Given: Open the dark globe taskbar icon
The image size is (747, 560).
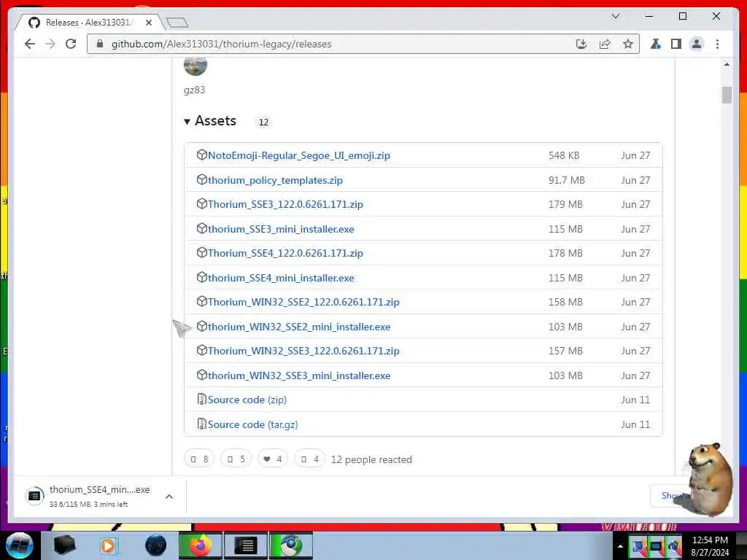Looking at the screenshot, I should (x=155, y=545).
